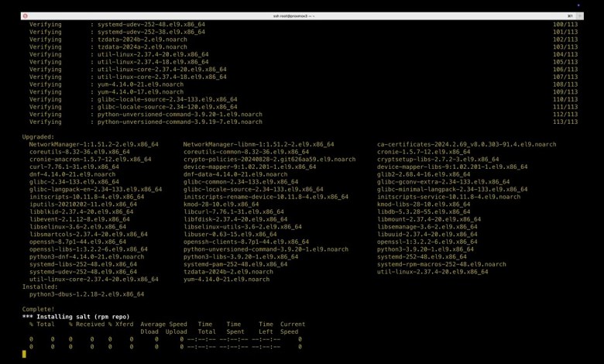Close the ssh terminal tab with red button

coord(25,15)
